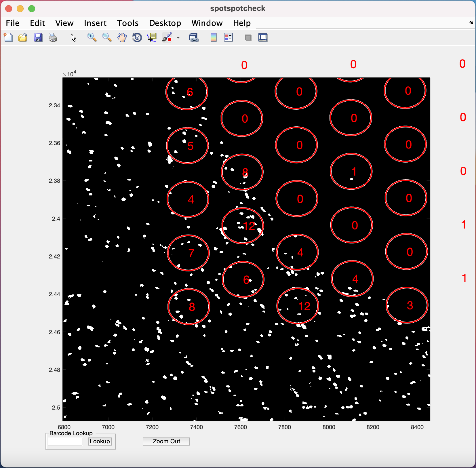Activate the Data Cursor tool
The height and width of the screenshot is (468, 476).
click(152, 37)
